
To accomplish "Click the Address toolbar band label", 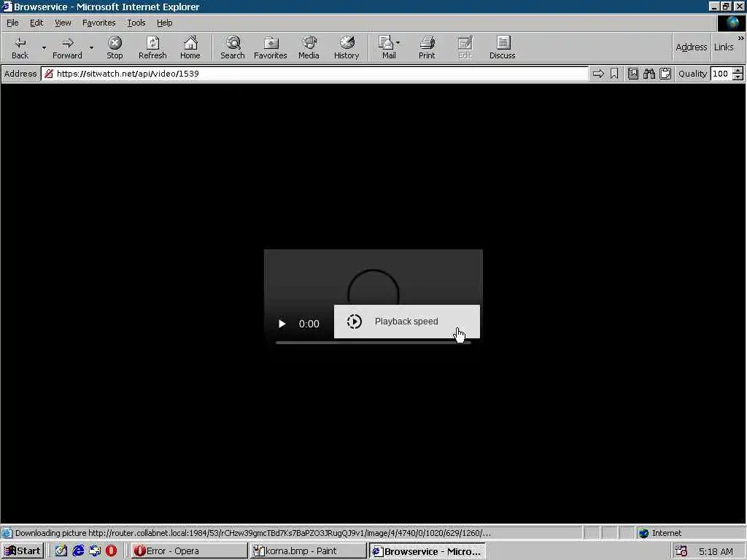I will [692, 47].
